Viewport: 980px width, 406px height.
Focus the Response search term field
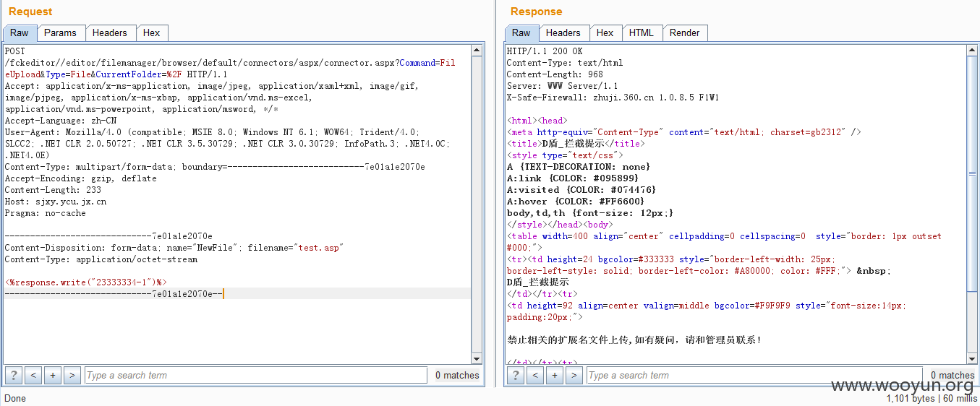click(x=754, y=375)
